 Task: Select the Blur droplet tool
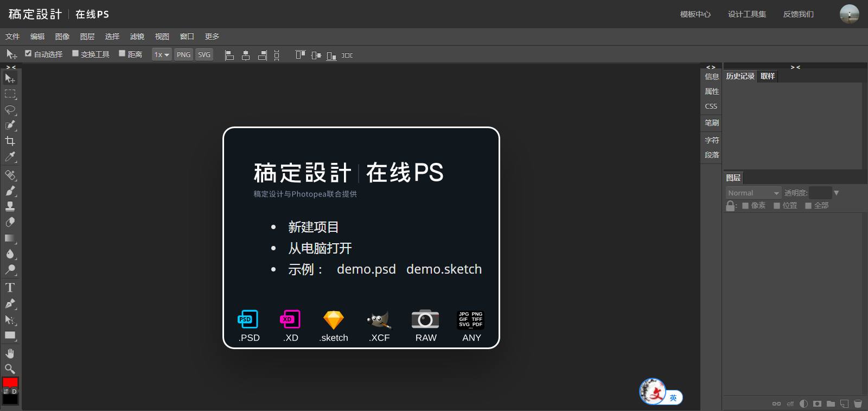click(x=10, y=254)
